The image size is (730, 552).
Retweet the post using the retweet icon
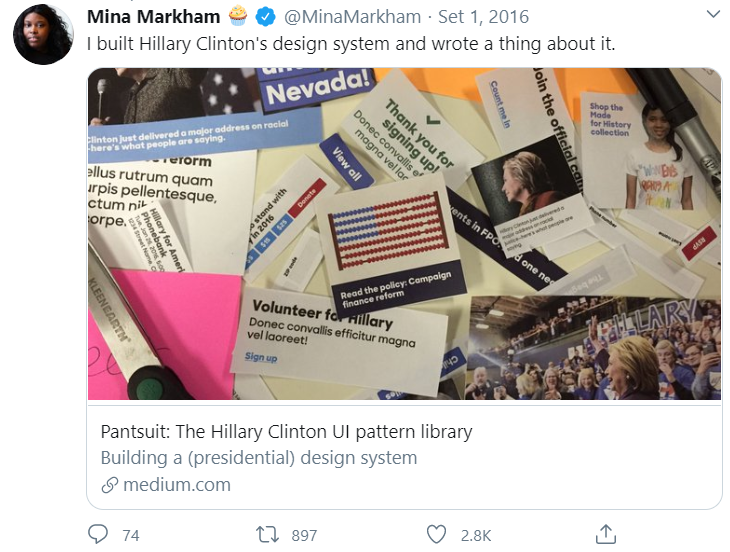[267, 534]
